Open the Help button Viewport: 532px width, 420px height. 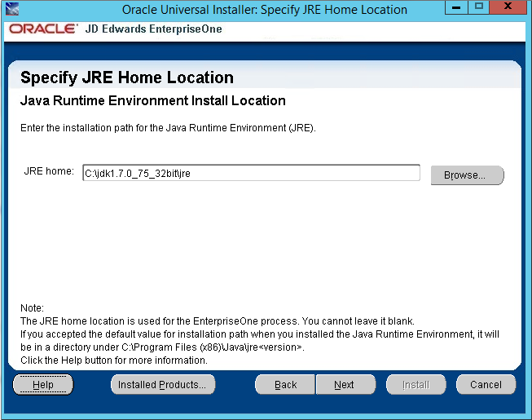click(43, 385)
